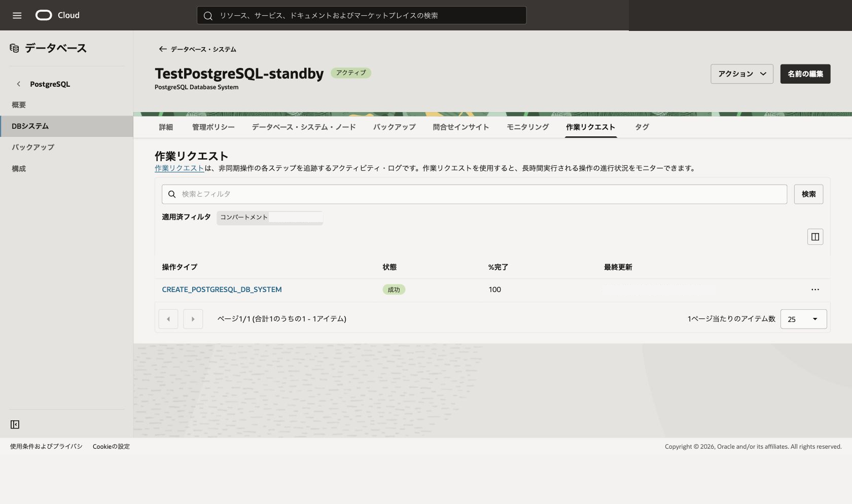The image size is (852, 504).
Task: Click PostgreSQL in the sidebar
Action: pyautogui.click(x=50, y=84)
